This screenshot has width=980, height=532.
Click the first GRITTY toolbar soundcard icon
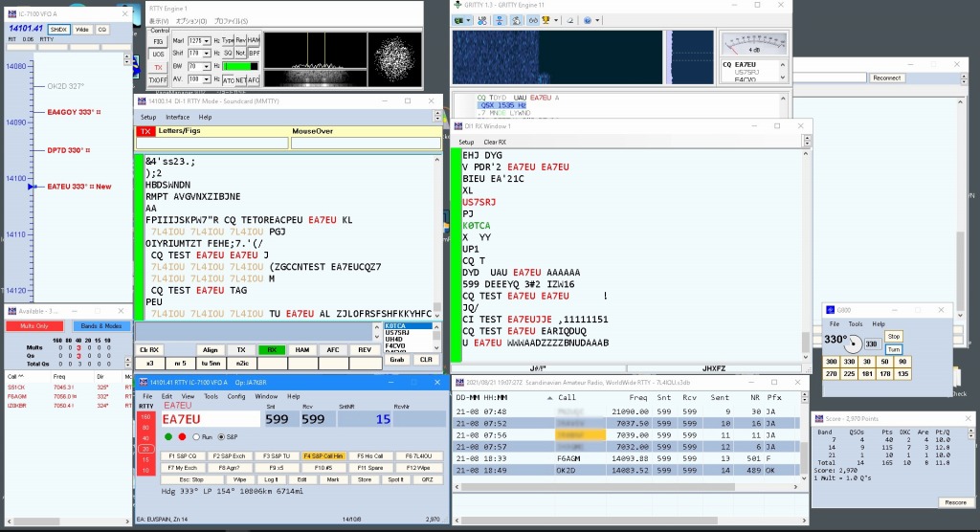[x=458, y=20]
